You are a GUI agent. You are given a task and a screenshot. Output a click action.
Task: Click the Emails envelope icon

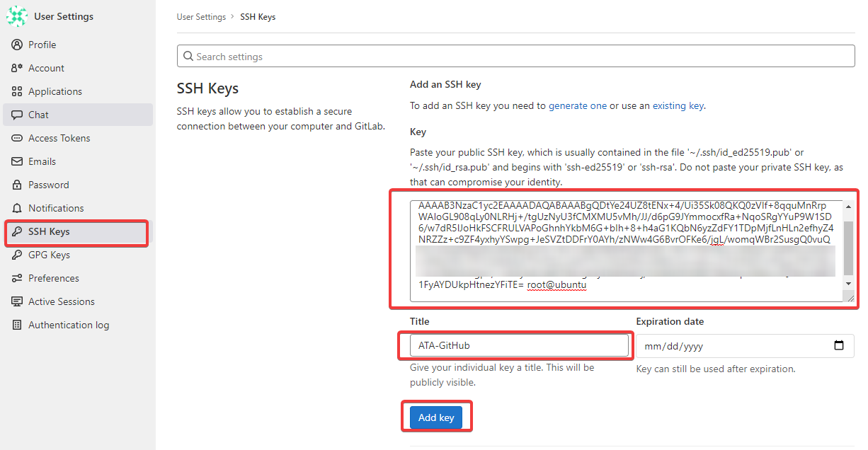pos(17,161)
